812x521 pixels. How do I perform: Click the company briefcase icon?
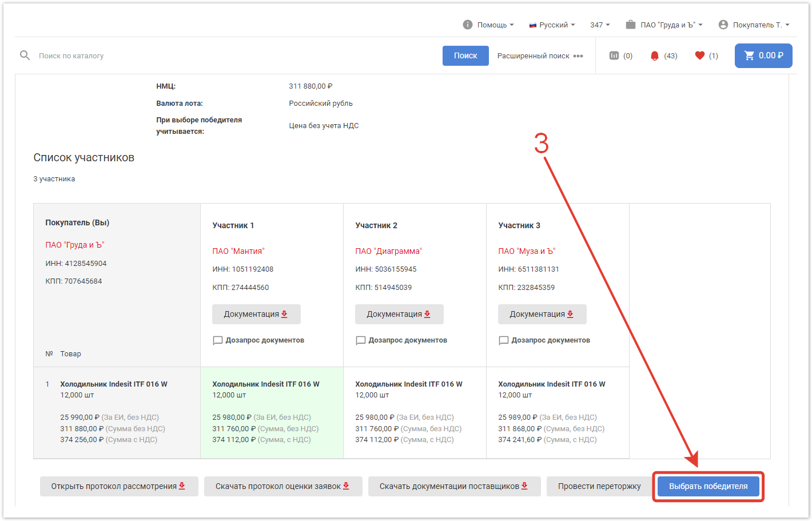point(630,25)
